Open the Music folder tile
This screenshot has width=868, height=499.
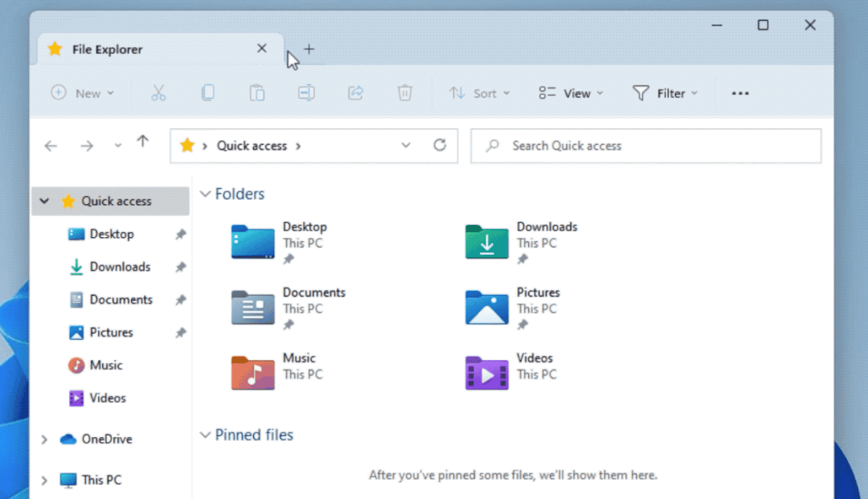point(277,373)
